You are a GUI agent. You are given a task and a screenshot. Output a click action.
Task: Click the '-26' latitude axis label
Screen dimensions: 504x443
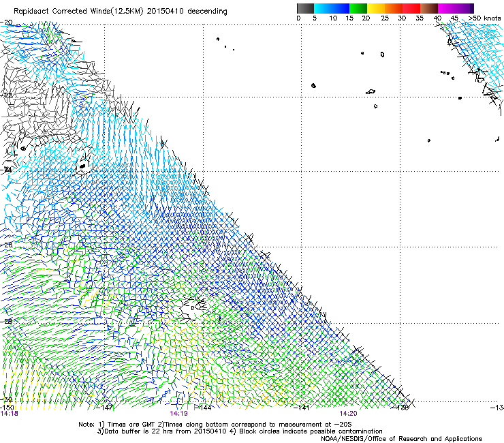tap(7, 245)
